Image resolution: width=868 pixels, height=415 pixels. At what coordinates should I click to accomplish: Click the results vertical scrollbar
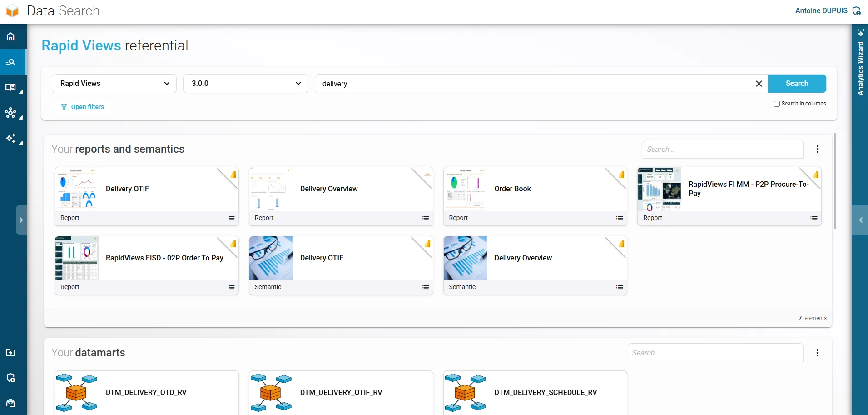click(835, 181)
